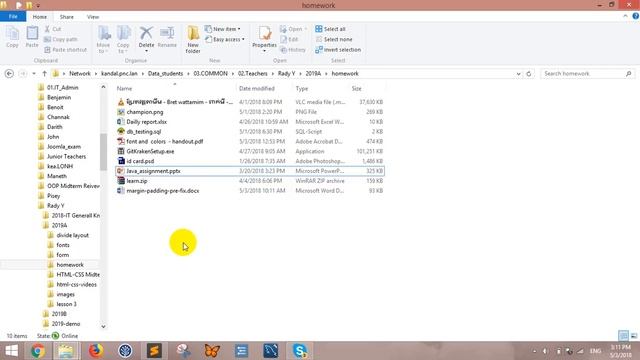Open the Copy to menu
640x360 pixels.
click(123, 39)
